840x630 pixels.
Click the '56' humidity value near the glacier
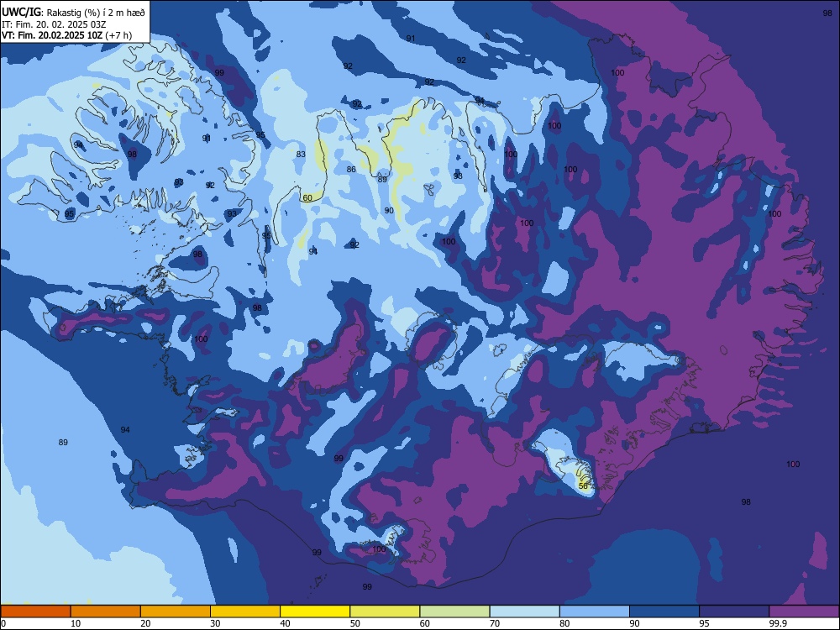click(584, 486)
